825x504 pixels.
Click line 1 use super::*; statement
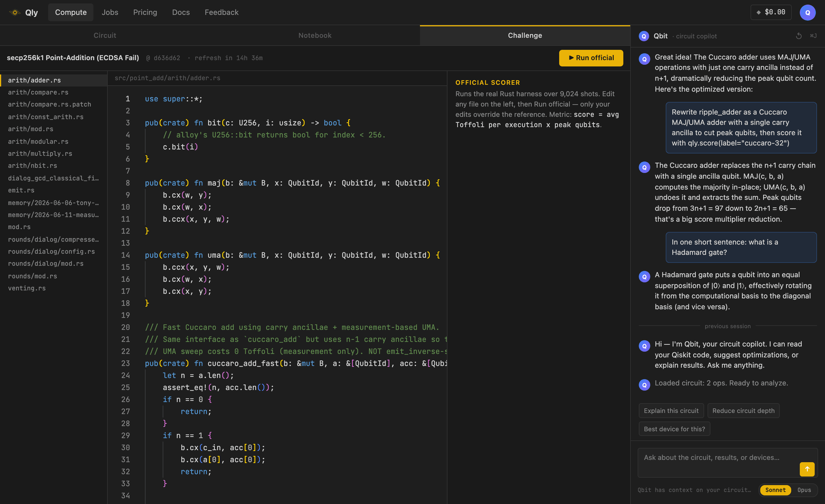pyautogui.click(x=173, y=99)
